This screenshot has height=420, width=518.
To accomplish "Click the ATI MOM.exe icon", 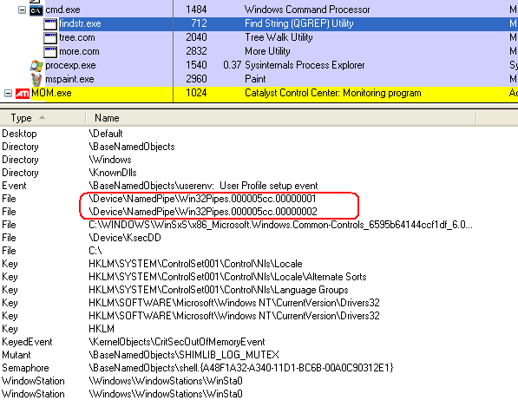I will 23,94.
